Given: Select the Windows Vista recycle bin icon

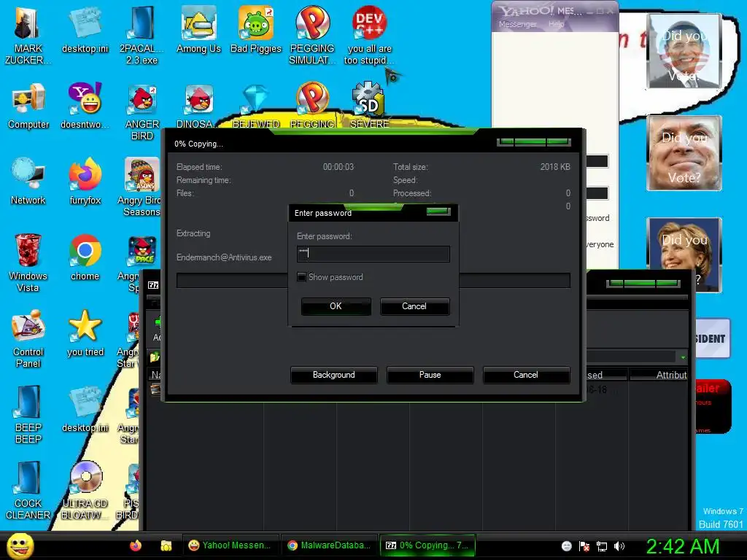Looking at the screenshot, I should [x=28, y=262].
